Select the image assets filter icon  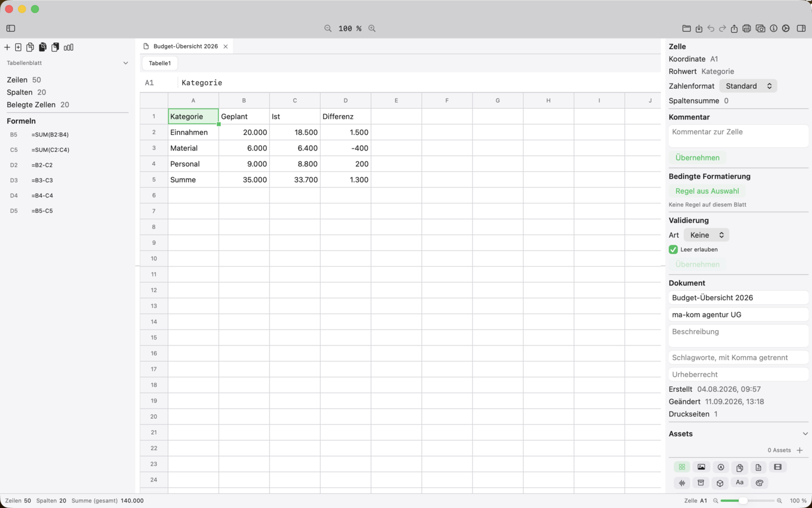tap(701, 467)
